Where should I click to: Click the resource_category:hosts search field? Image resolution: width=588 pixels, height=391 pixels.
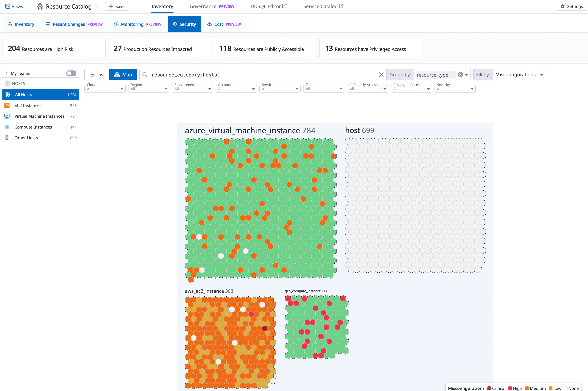263,75
